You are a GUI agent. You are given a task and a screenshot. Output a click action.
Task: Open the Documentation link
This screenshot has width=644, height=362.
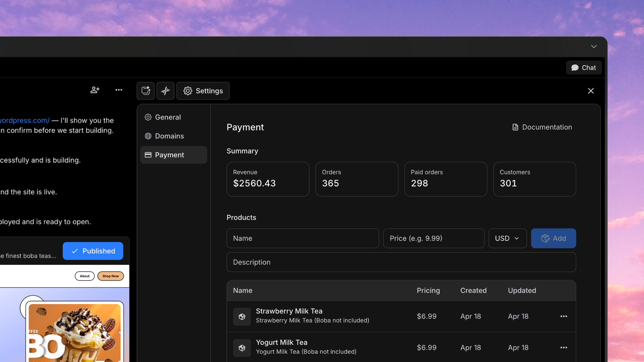click(542, 127)
